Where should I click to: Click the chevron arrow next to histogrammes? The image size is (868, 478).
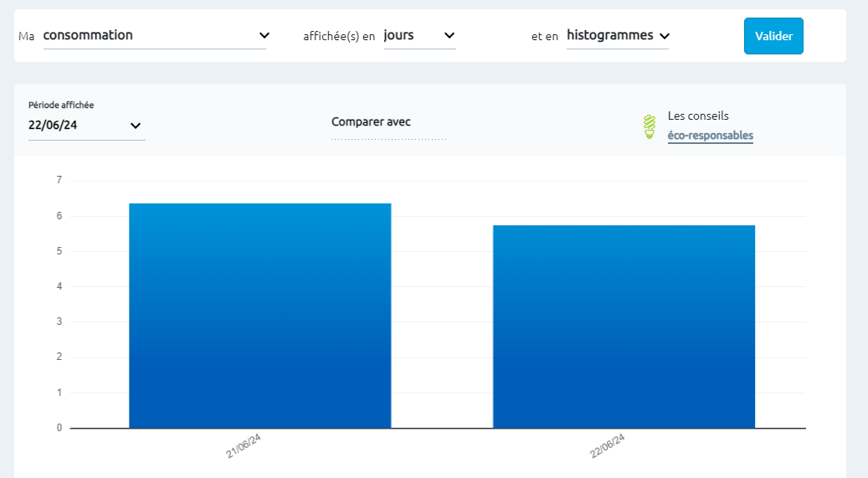[x=665, y=36]
